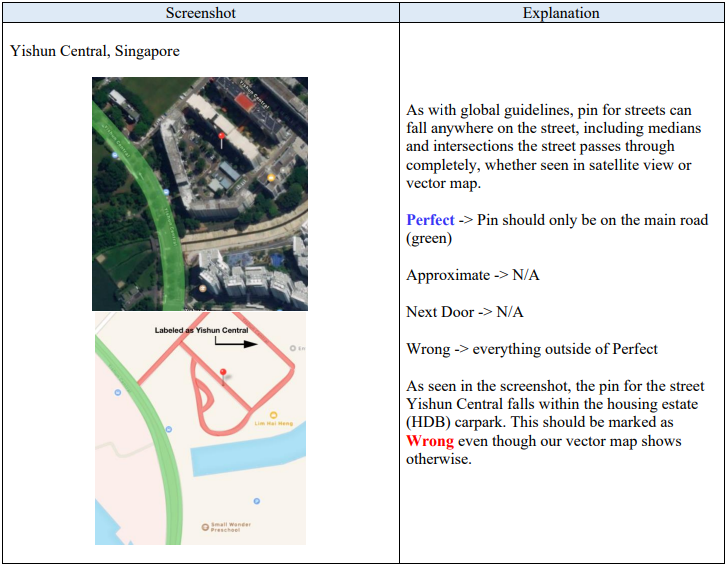This screenshot has height=566, width=728.
Task: Click the "Lim Hai Heng" map label
Action: [273, 423]
